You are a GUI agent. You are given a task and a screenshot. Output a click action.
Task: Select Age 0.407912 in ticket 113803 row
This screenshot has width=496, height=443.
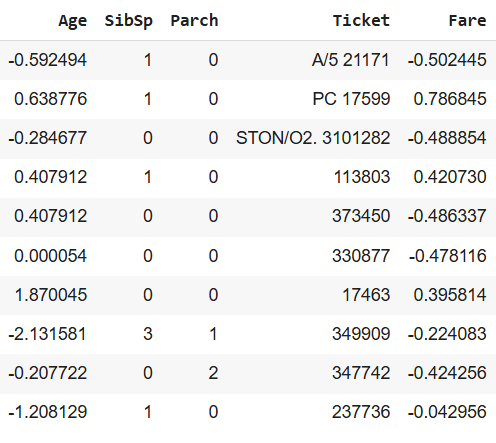[x=51, y=177]
